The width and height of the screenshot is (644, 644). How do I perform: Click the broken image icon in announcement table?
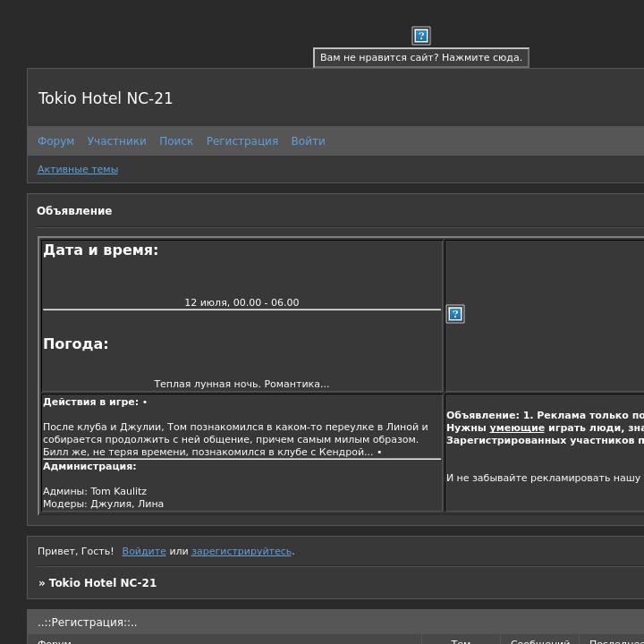[x=455, y=314]
